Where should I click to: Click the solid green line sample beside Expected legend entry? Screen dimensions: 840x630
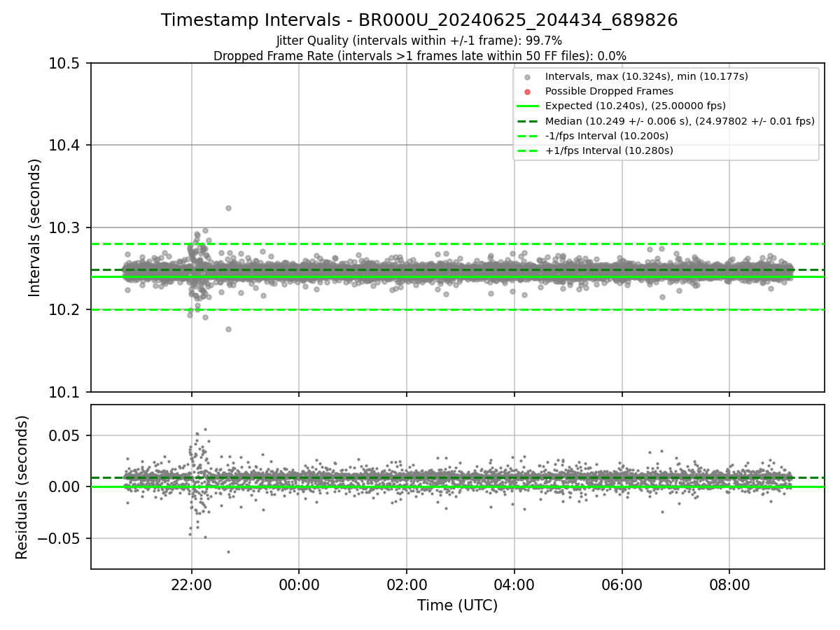point(528,106)
